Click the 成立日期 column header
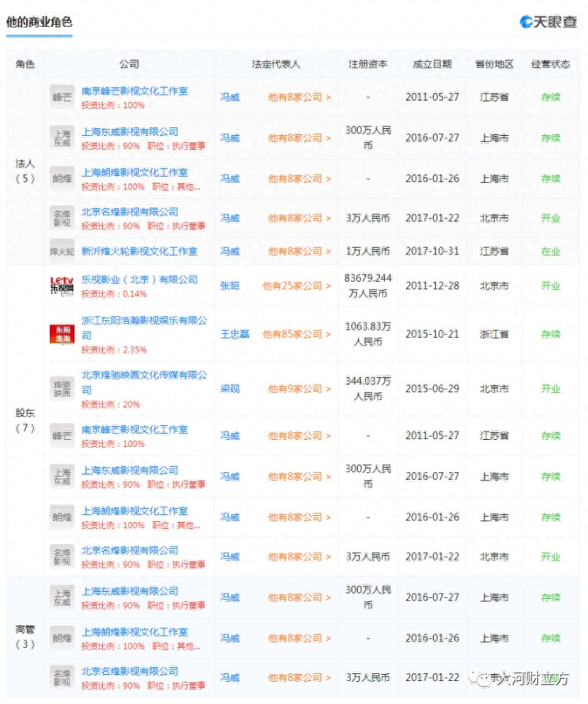The height and width of the screenshot is (704, 588). click(x=432, y=64)
